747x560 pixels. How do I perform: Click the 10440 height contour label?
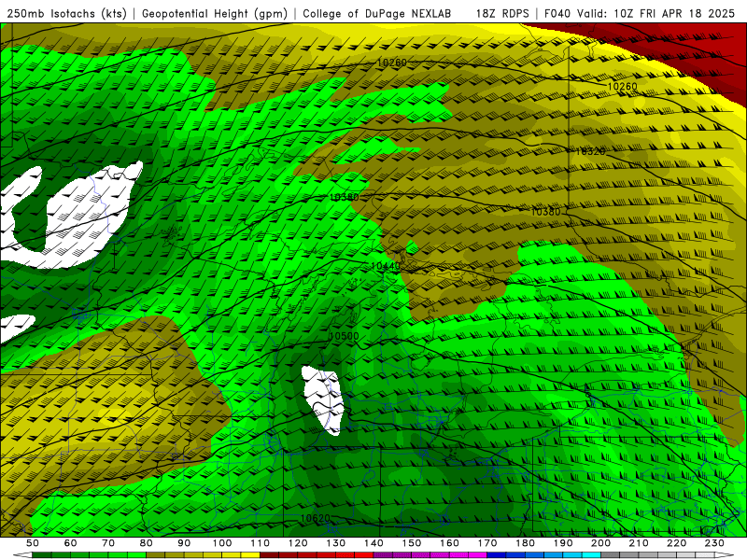385,266
